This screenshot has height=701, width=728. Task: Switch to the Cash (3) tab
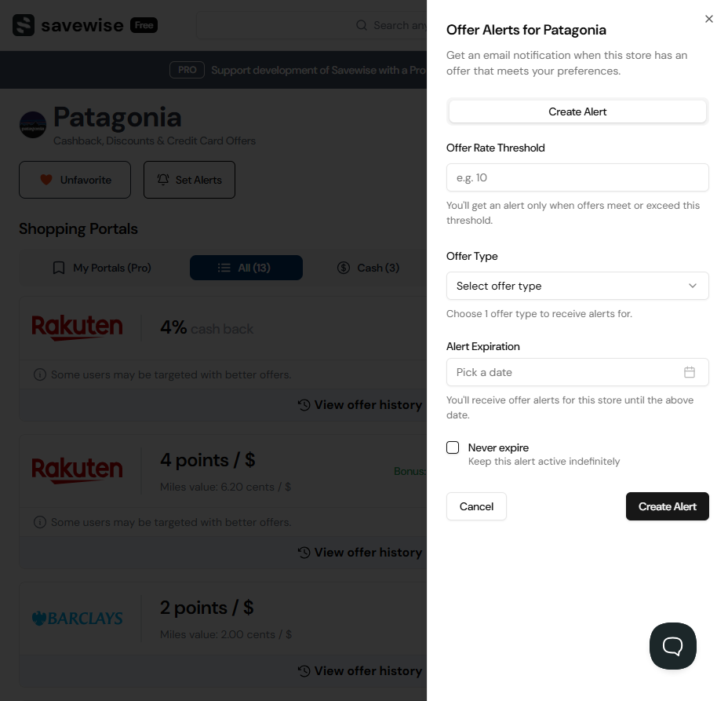[x=368, y=268]
